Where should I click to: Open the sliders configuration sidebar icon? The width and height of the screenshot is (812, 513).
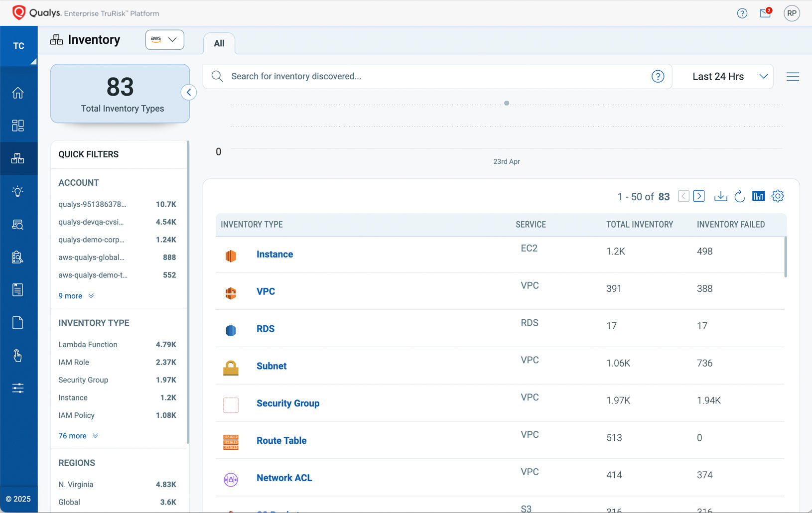pyautogui.click(x=18, y=388)
